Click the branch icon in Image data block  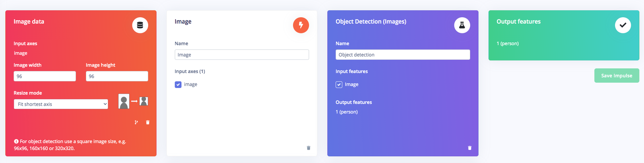(x=136, y=122)
